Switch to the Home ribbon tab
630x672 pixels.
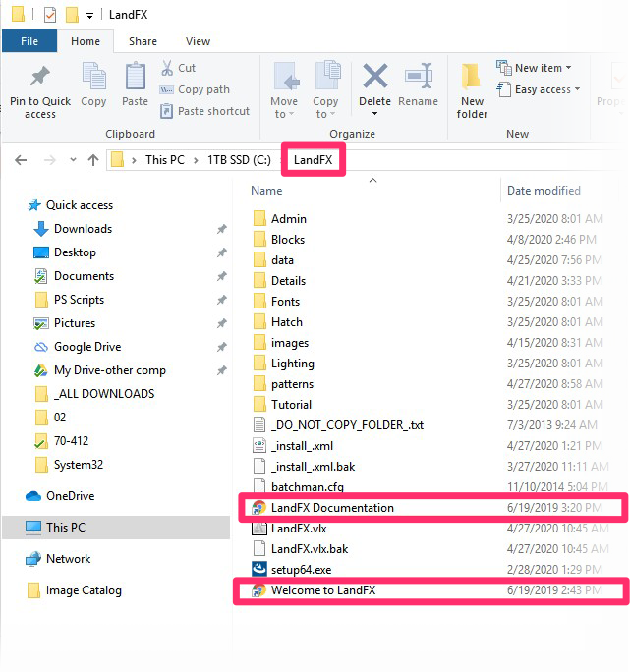coord(86,41)
